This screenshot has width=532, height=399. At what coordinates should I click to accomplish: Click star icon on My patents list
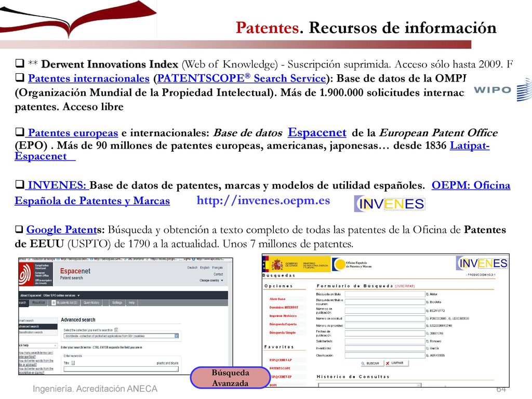click(x=54, y=303)
